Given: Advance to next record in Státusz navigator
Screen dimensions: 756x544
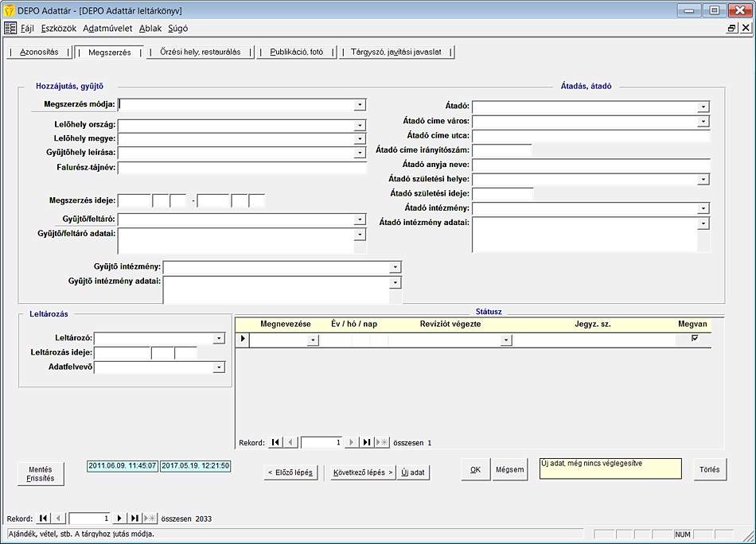Looking at the screenshot, I should click(x=352, y=442).
